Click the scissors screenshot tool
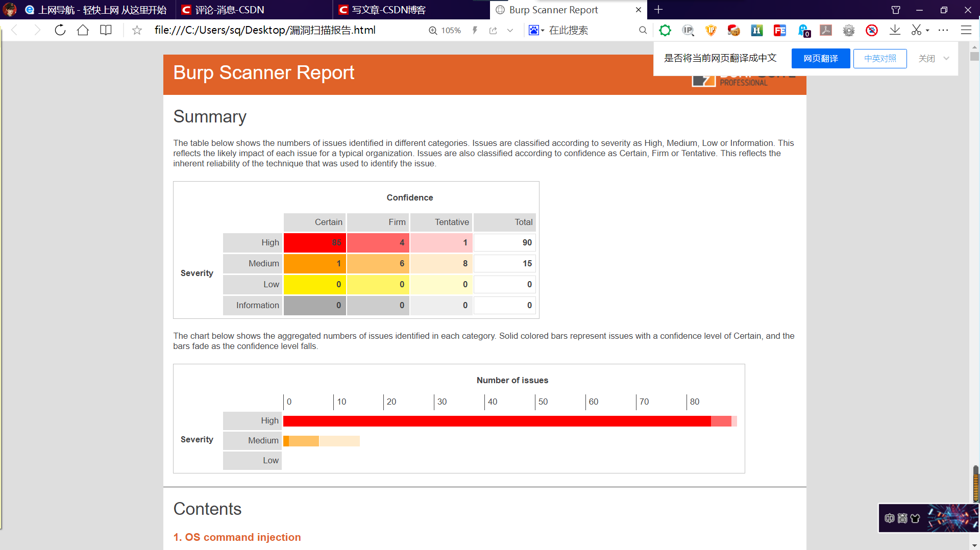The height and width of the screenshot is (550, 980). 917,31
